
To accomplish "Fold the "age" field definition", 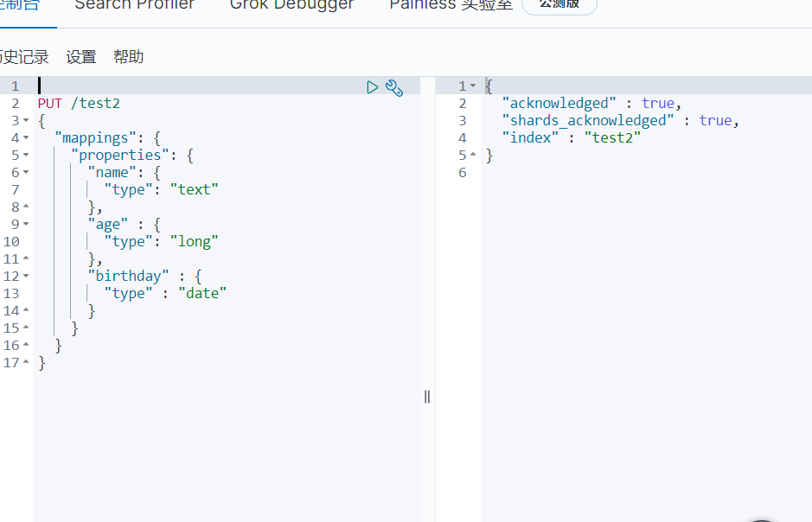I will point(26,225).
